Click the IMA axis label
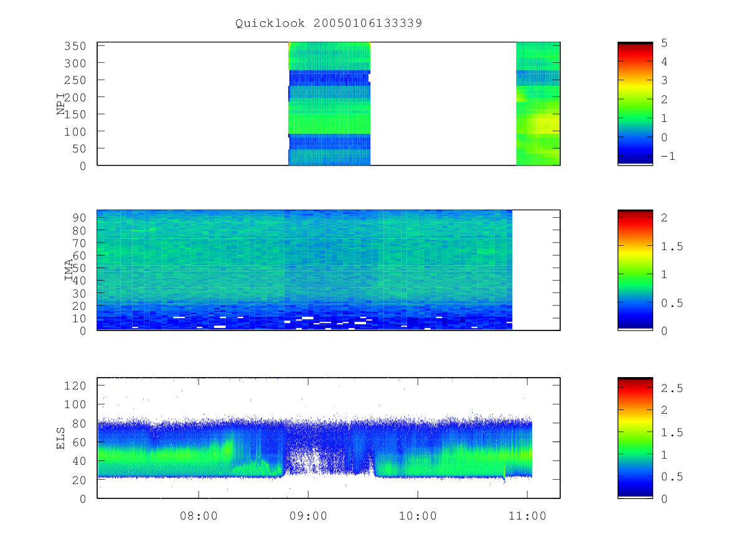The width and height of the screenshot is (747, 560). click(x=69, y=270)
